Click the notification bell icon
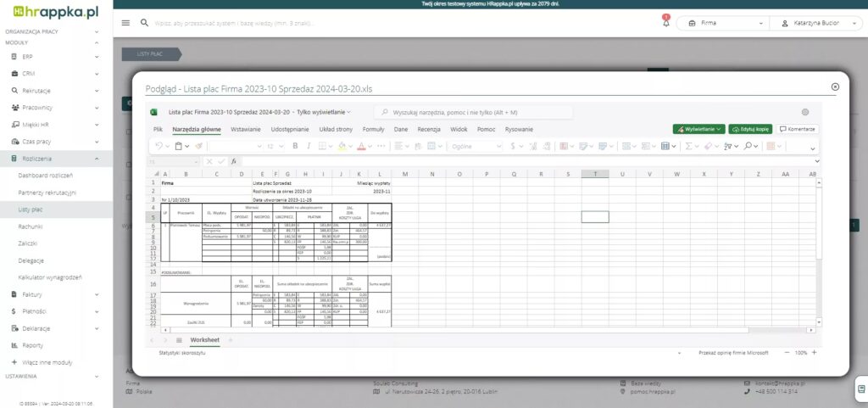 pos(665,23)
